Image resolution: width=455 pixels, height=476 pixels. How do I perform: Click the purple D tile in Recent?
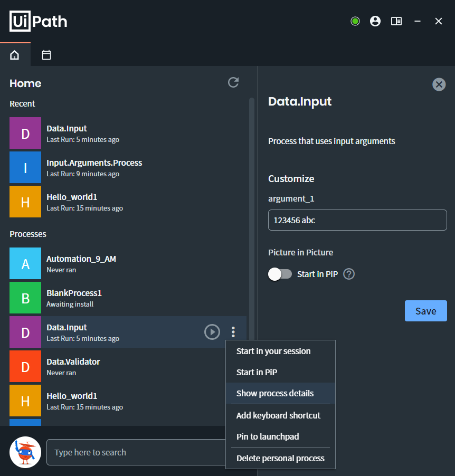25,133
